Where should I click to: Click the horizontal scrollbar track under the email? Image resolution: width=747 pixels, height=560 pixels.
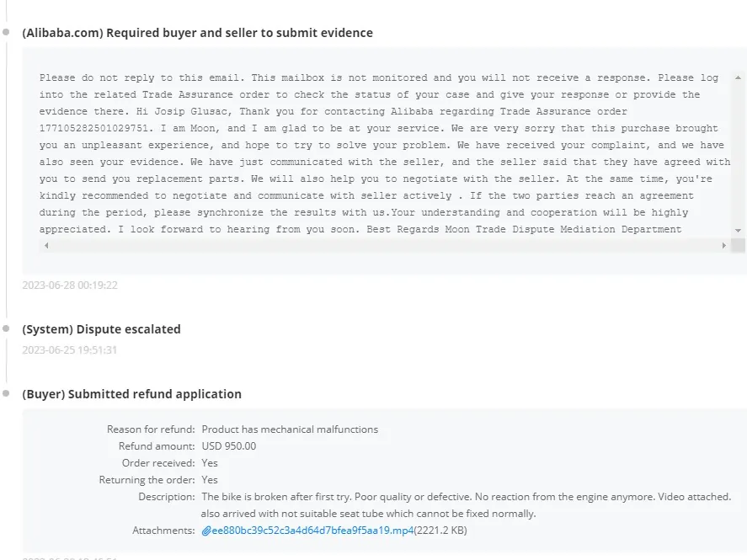click(379, 246)
